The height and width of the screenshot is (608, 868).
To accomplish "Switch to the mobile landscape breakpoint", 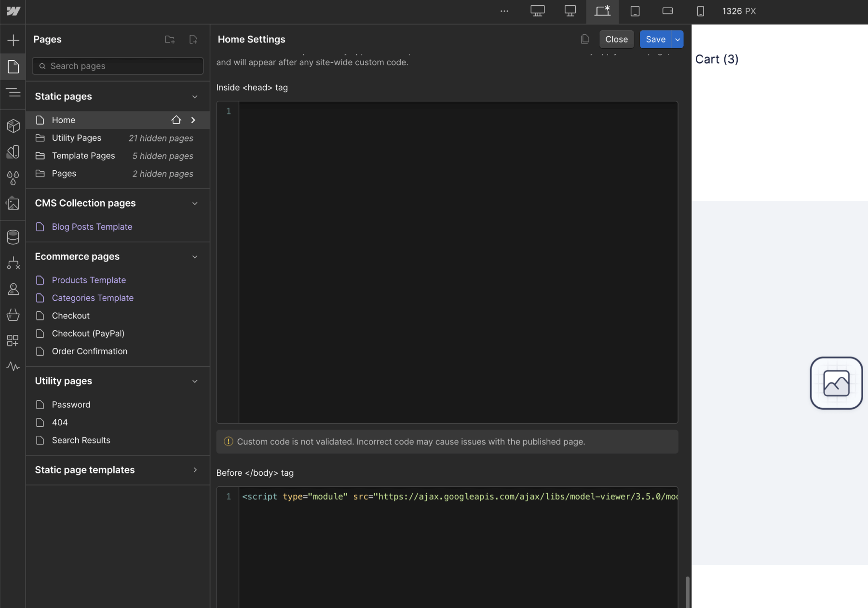I will [x=668, y=11].
